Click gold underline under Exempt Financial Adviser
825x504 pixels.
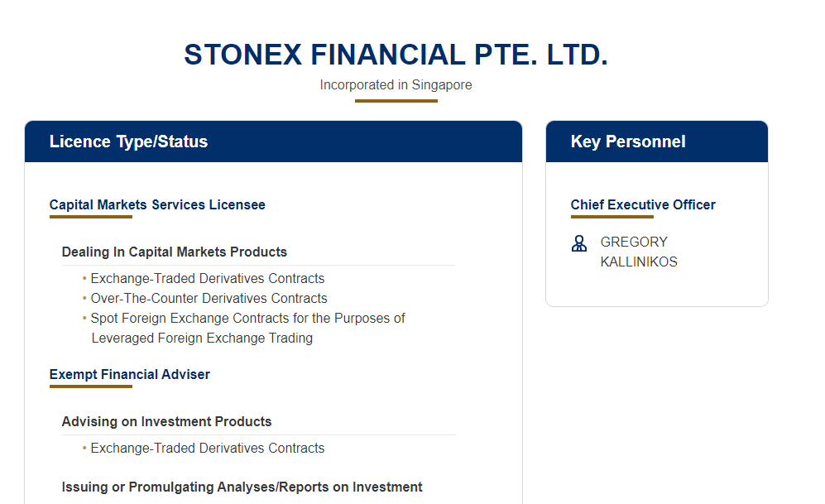point(91,386)
